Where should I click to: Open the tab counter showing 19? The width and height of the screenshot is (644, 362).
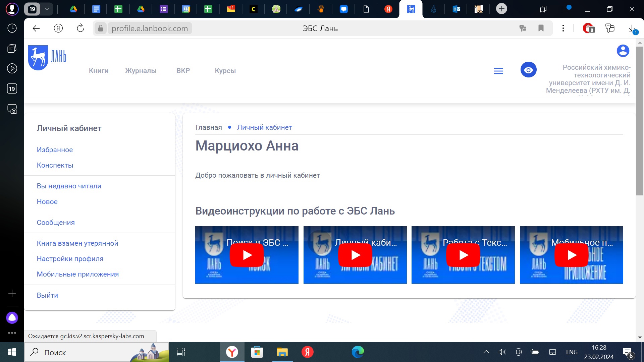(x=32, y=9)
